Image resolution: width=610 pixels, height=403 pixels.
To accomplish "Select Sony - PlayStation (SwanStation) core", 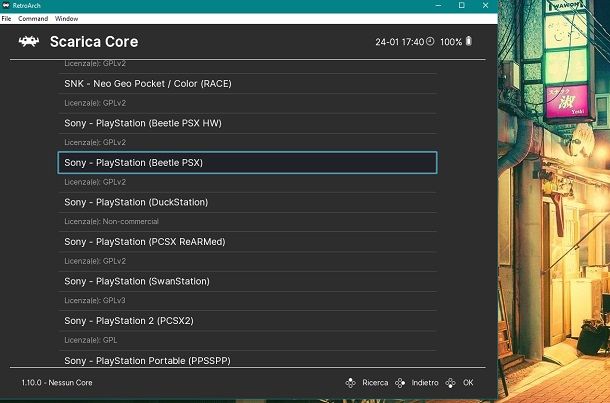I will (247, 281).
